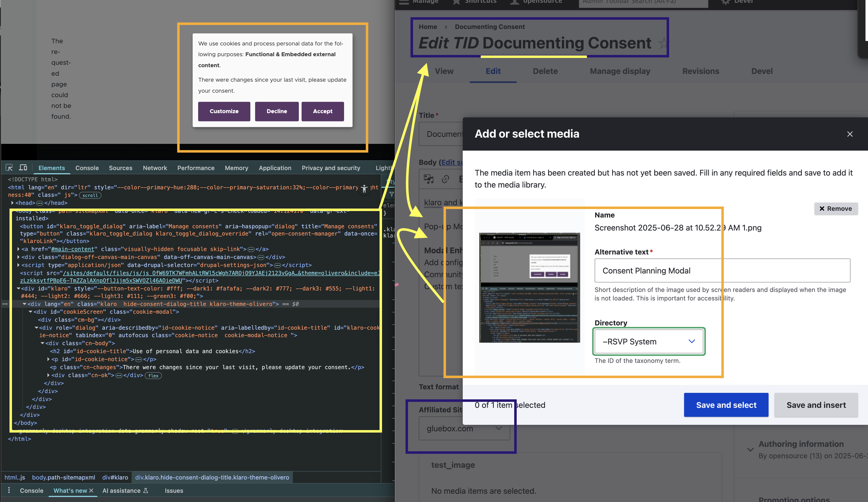Open the Issues drawer tab
The width and height of the screenshot is (868, 502).
(174, 491)
